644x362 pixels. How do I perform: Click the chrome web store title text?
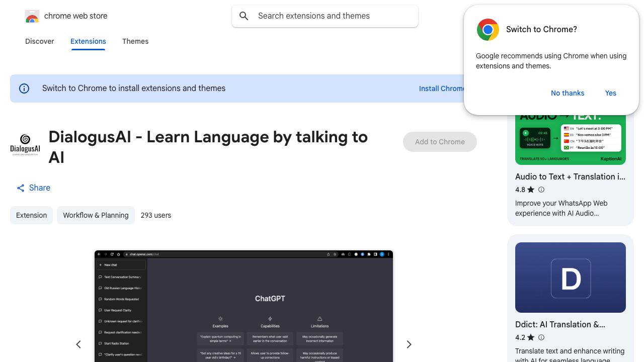(76, 16)
